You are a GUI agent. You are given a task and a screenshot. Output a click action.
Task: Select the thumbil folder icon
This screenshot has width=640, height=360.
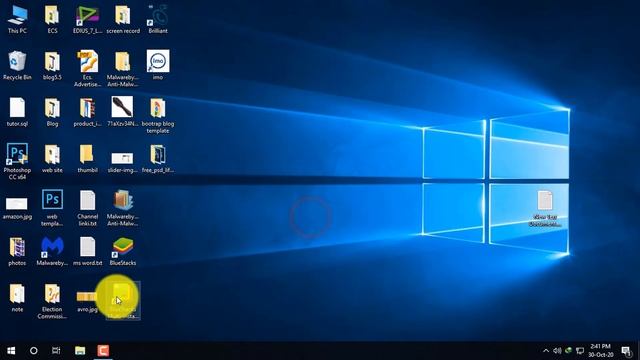[87, 158]
